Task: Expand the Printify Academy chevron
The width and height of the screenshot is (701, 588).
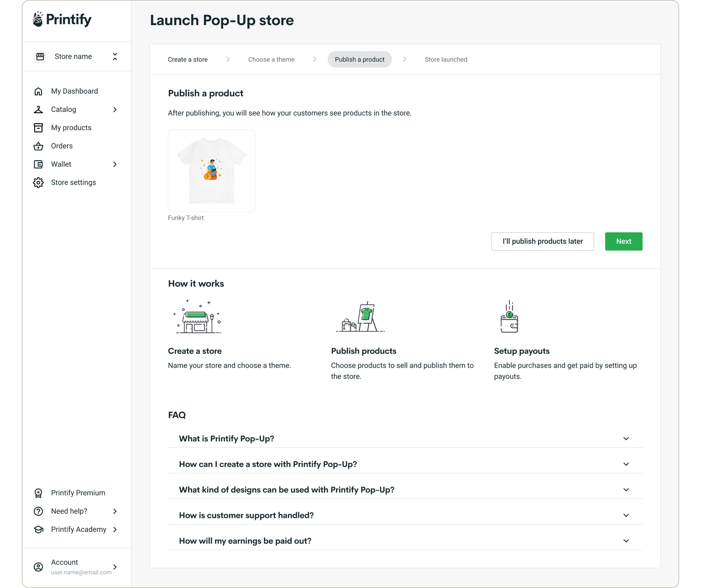Action: pos(115,530)
